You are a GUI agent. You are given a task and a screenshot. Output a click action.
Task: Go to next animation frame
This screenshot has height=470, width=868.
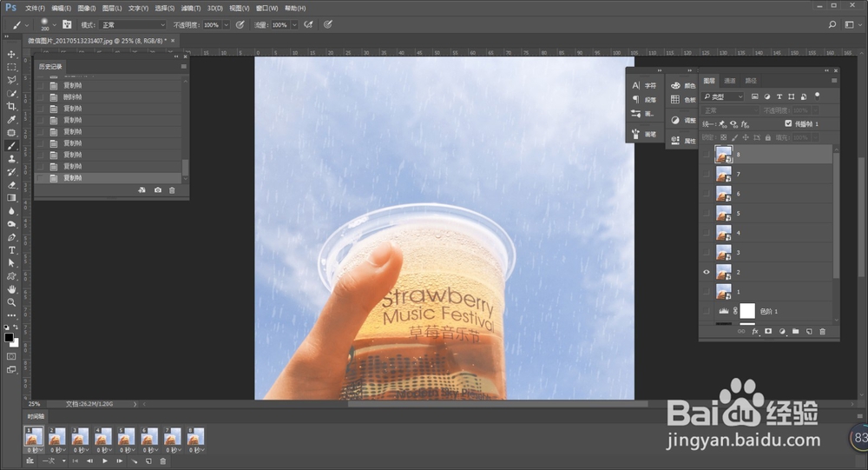tap(119, 461)
